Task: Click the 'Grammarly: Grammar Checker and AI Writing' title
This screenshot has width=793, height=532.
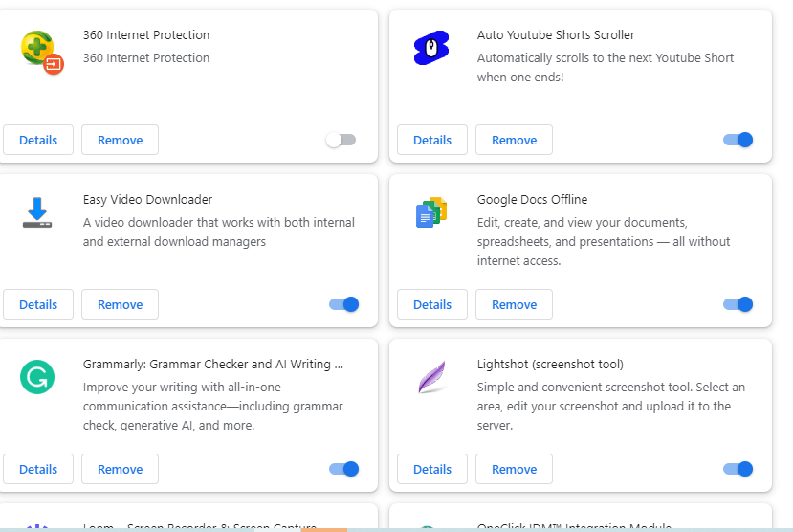Action: pos(213,365)
